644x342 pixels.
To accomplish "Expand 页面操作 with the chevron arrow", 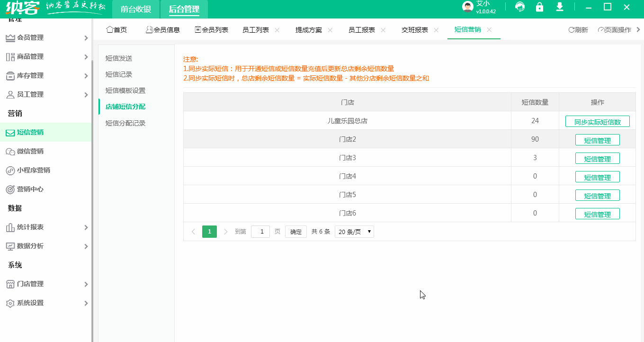I will pyautogui.click(x=637, y=29).
